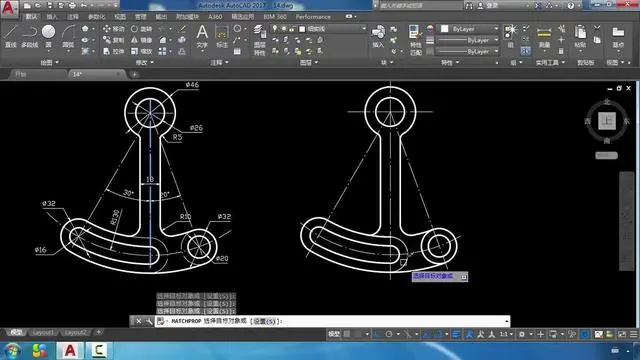Switch to the Layout1 tab
Viewport: 640px width, 360px height.
click(x=43, y=333)
